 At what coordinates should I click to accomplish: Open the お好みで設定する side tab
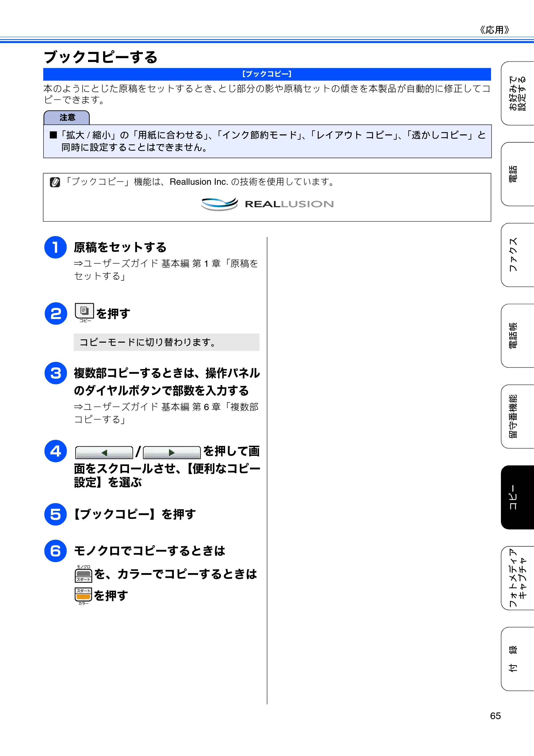pyautogui.click(x=517, y=93)
